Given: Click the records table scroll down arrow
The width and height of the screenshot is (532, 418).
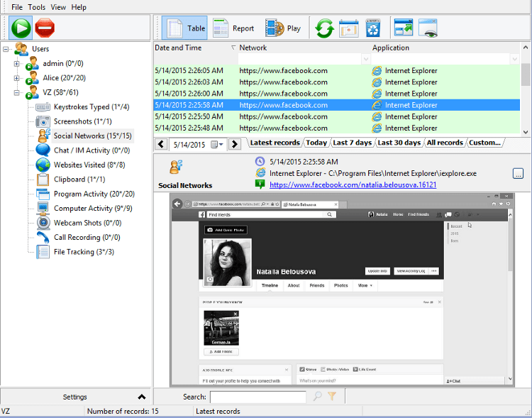Looking at the screenshot, I should tap(525, 132).
